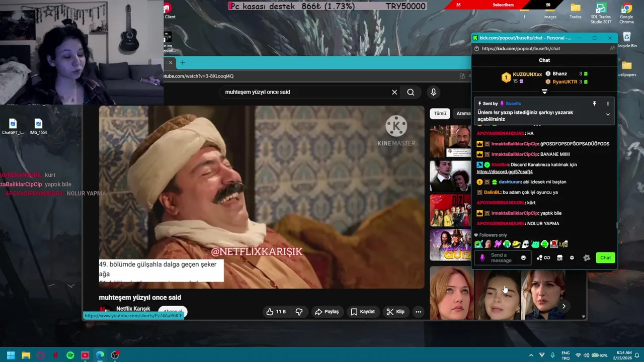Open the emoji picker in message box
The width and height of the screenshot is (644, 362).
[523, 258]
